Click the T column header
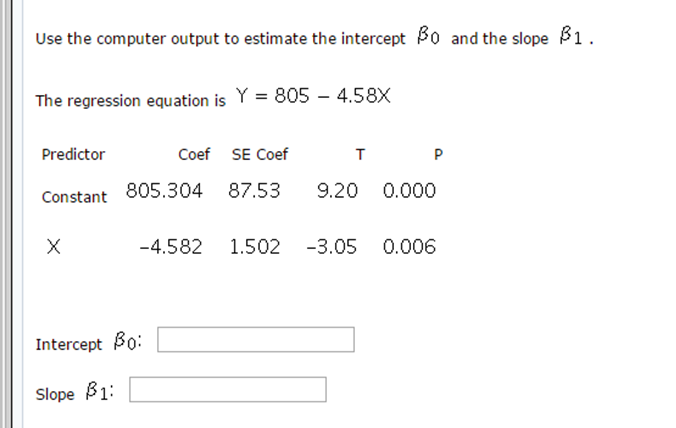The image size is (676, 428). click(x=360, y=154)
